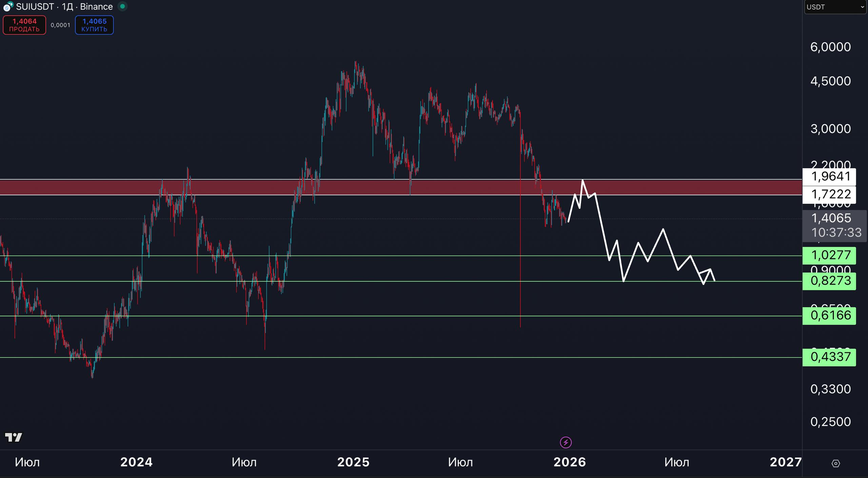
Task: Open chart settings gear in bottom corner
Action: coord(835,463)
